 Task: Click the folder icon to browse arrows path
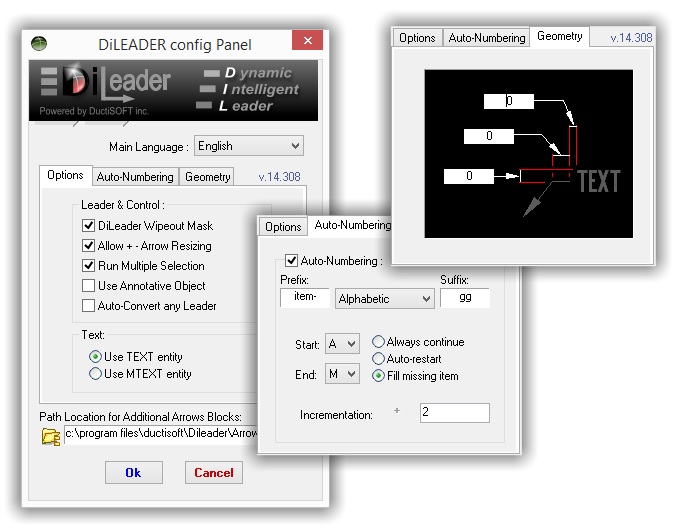point(51,436)
